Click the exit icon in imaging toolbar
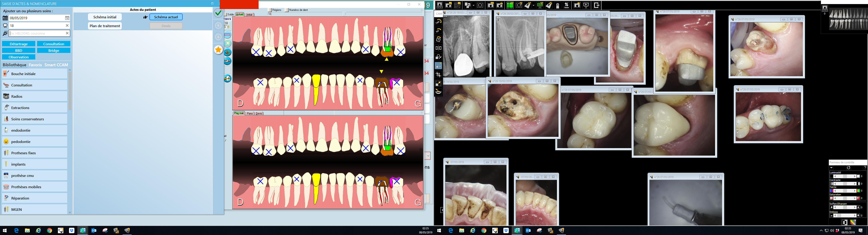 pyautogui.click(x=596, y=5)
